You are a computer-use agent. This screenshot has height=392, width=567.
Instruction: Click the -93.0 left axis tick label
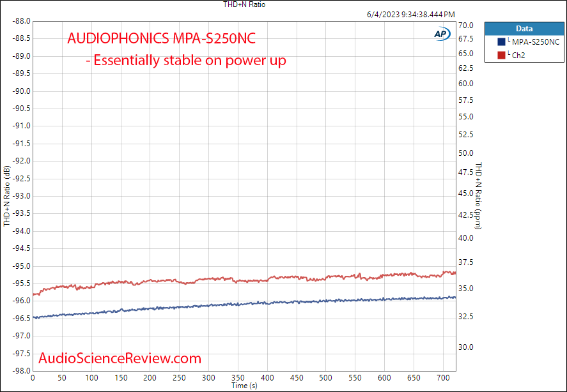point(21,196)
